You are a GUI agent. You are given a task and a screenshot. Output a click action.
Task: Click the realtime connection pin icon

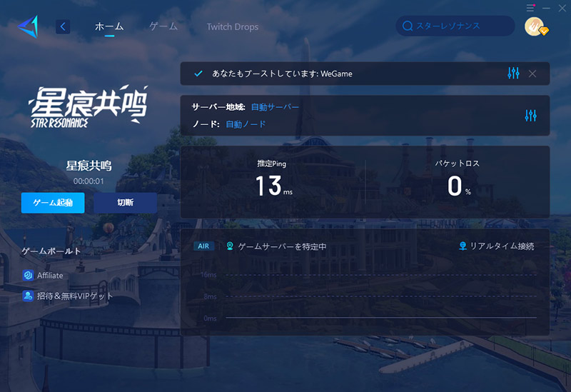click(x=463, y=246)
